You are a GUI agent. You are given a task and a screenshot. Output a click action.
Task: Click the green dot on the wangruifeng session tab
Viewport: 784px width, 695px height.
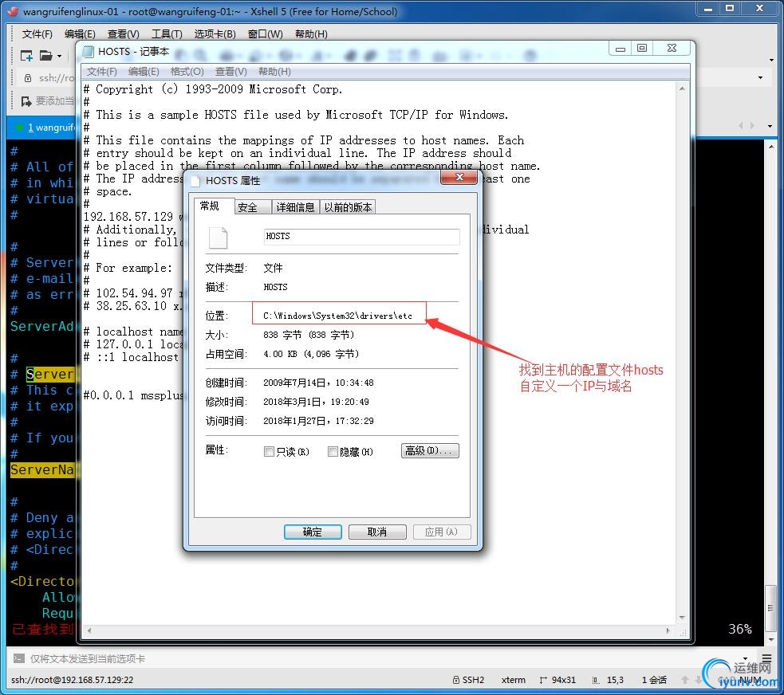point(19,128)
